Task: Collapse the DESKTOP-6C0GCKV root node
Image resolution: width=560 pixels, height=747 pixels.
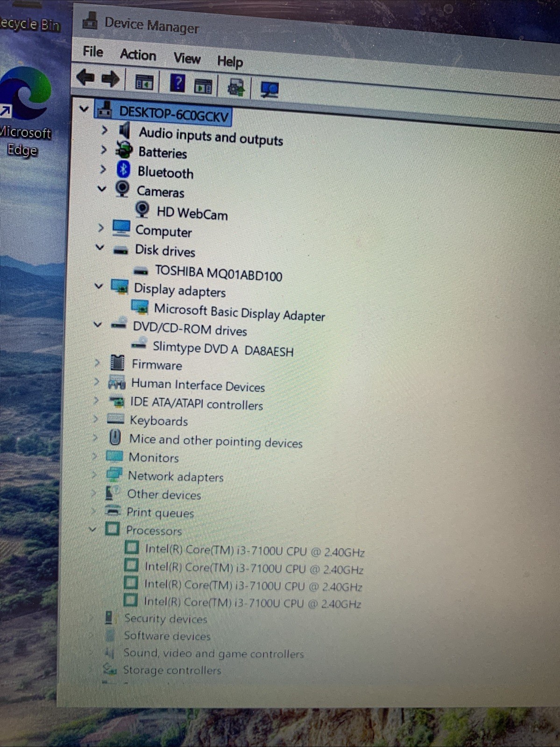Action: pyautogui.click(x=84, y=109)
